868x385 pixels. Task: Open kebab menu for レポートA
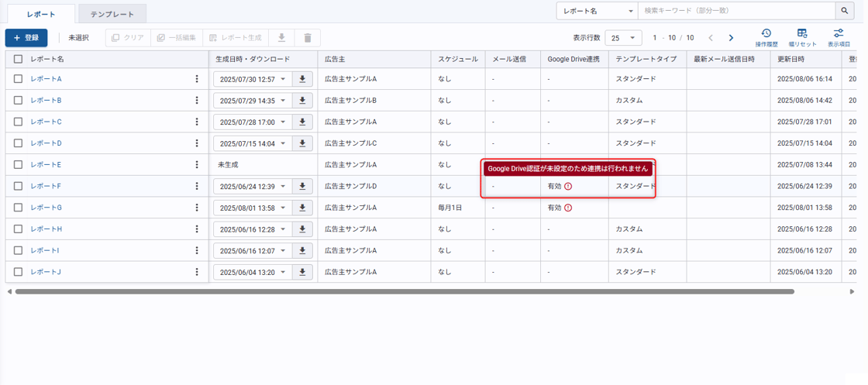click(197, 79)
